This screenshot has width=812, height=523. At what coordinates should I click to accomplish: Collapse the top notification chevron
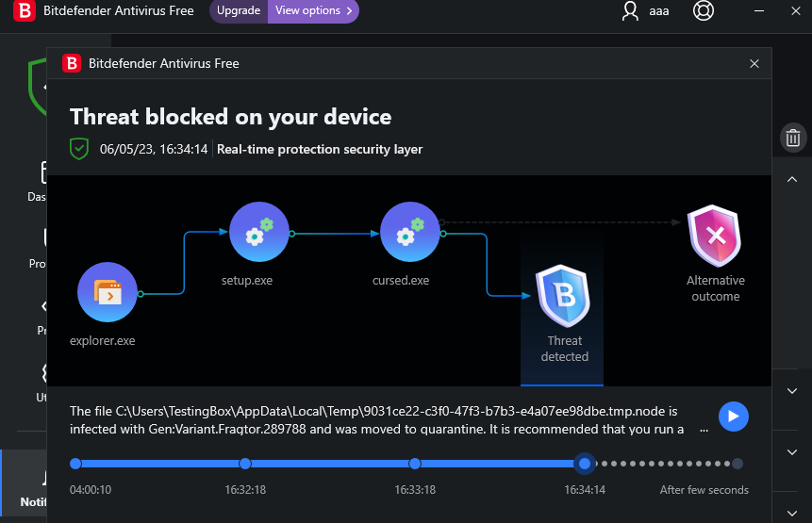tap(792, 179)
